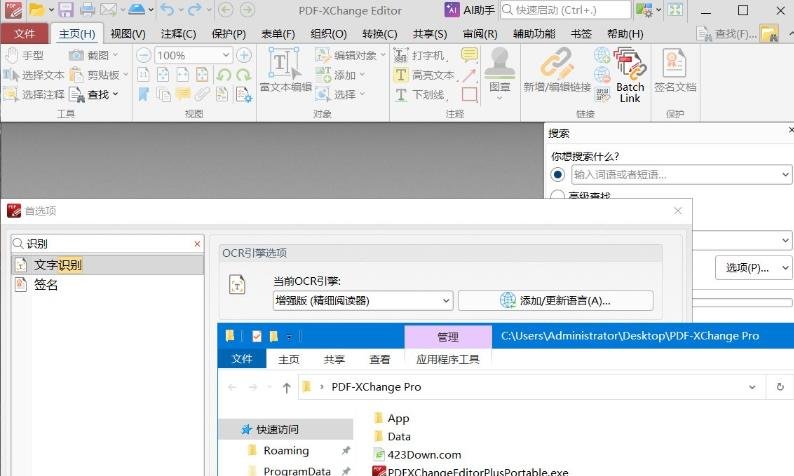Click the zoom out minus button

click(144, 55)
